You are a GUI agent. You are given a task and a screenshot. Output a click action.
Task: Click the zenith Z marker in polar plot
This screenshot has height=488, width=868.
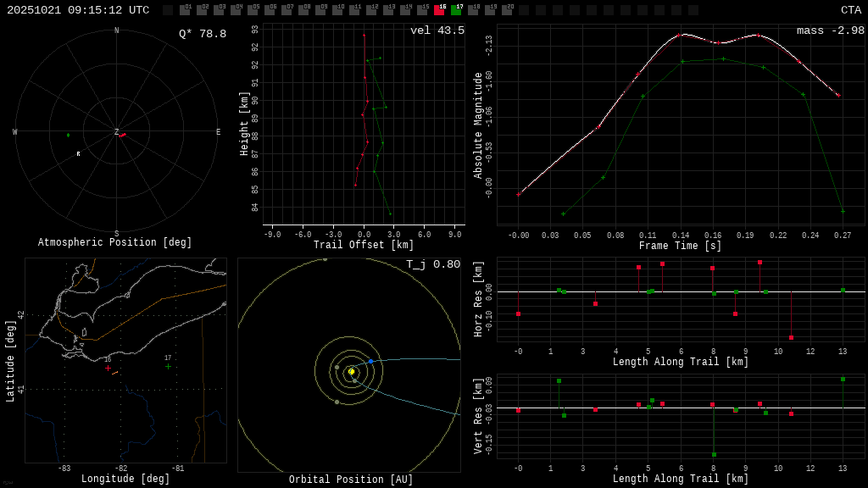click(117, 132)
